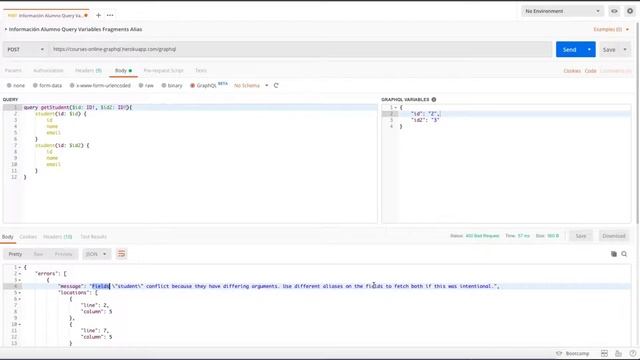640x360 pixels.
Task: Open response Headers tab
Action: [x=58, y=237]
